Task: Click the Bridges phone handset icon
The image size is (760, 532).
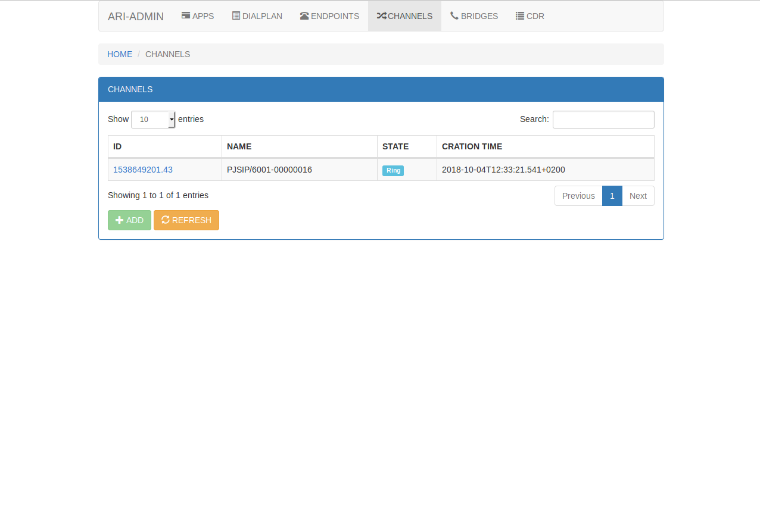Action: [x=454, y=15]
